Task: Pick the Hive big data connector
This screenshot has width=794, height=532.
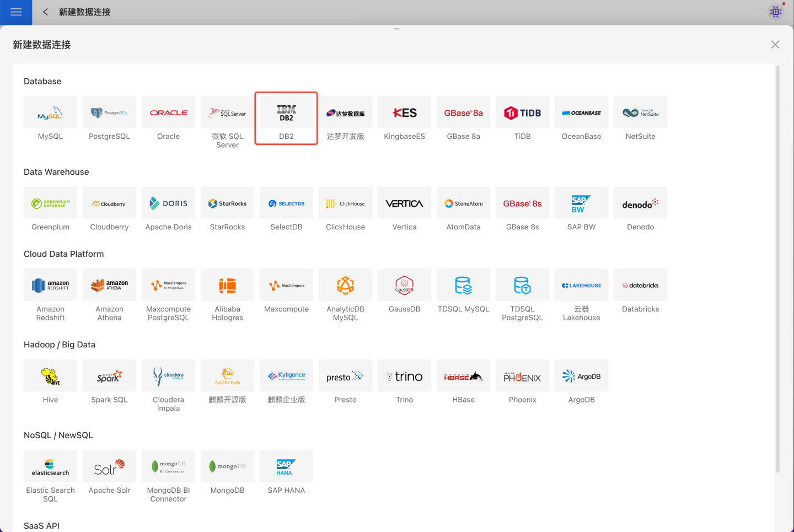Action: [50, 376]
